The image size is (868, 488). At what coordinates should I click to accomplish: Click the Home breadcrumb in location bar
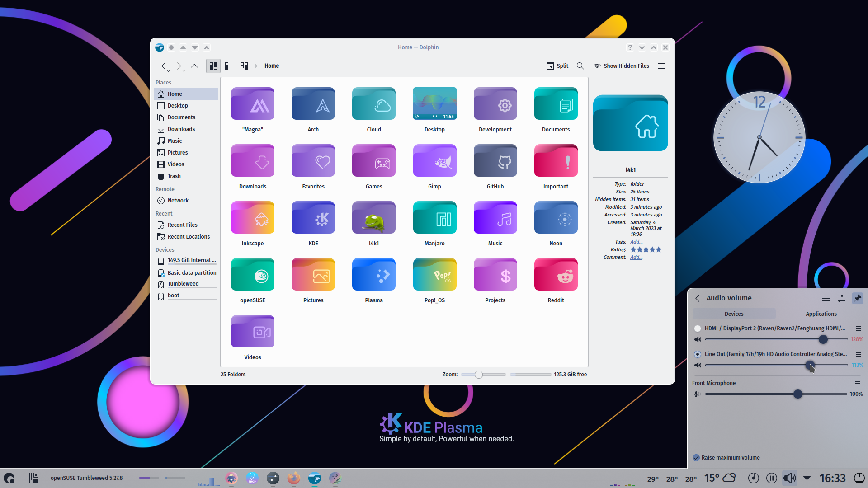[272, 66]
